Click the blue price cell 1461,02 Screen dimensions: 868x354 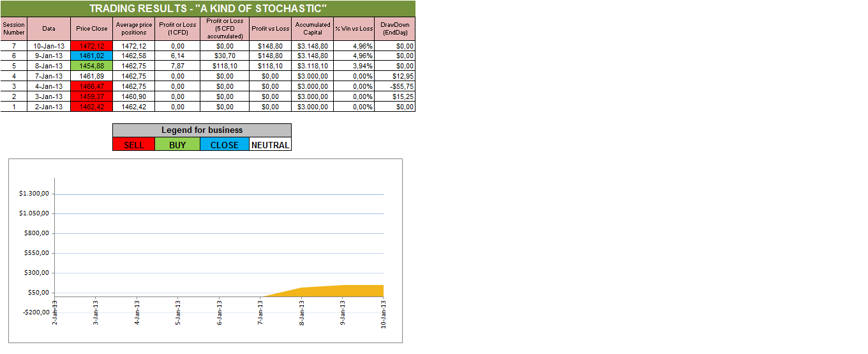pos(92,56)
